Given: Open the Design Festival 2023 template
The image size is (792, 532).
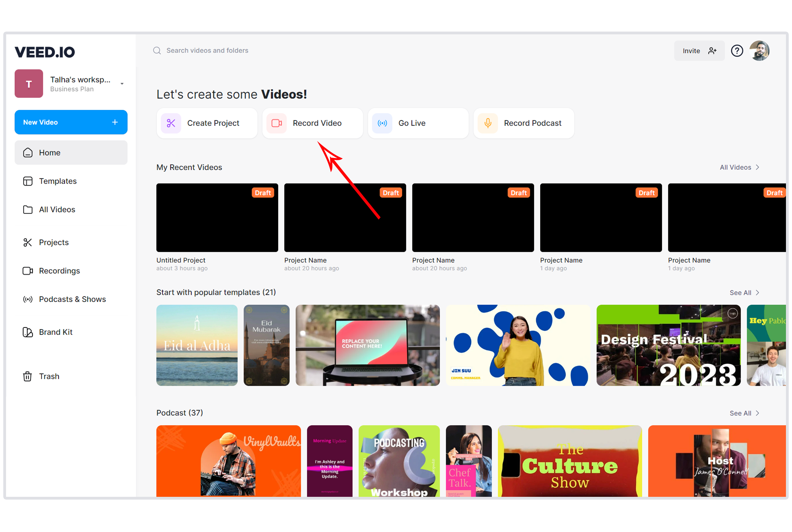Looking at the screenshot, I should [x=668, y=345].
